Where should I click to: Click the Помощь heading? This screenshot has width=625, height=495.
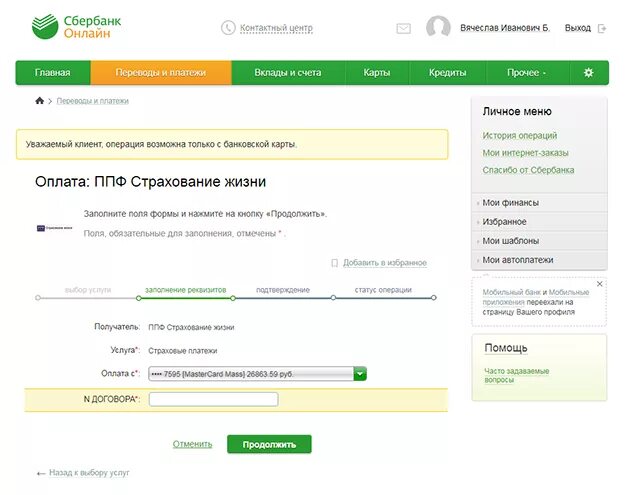(506, 348)
